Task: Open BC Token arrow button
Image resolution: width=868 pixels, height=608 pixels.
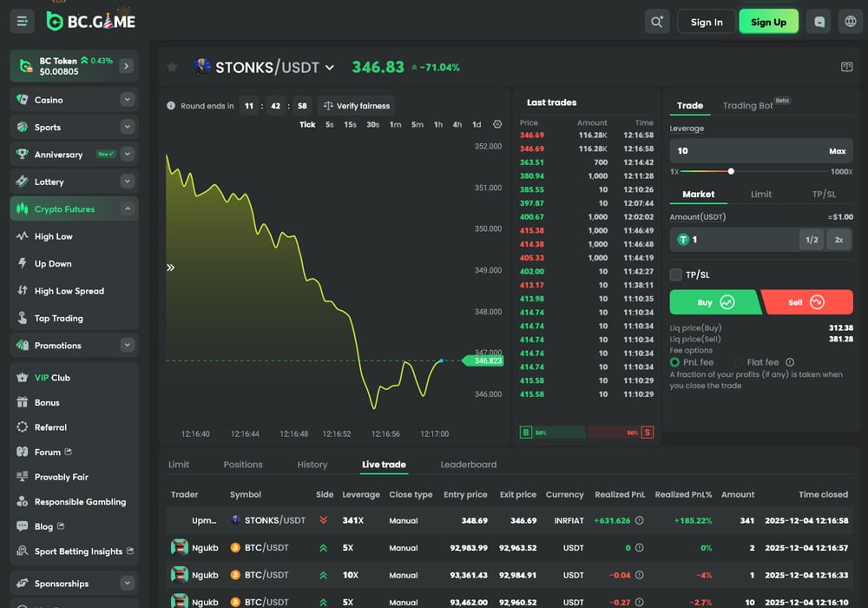Action: pyautogui.click(x=126, y=66)
